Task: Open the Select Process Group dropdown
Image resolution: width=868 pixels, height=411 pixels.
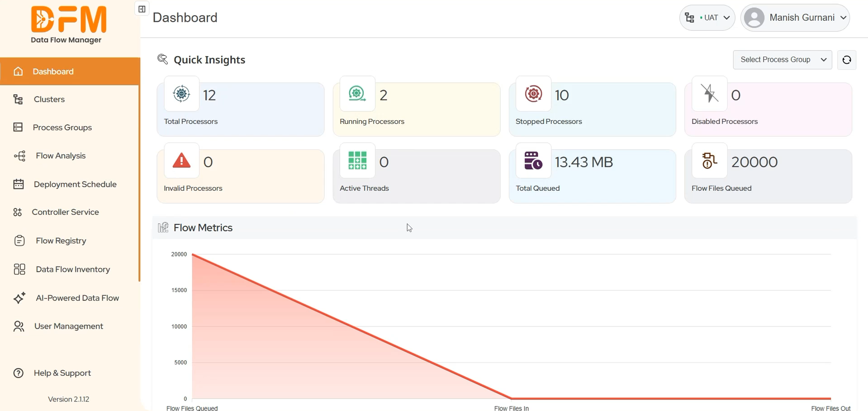Action: click(783, 59)
